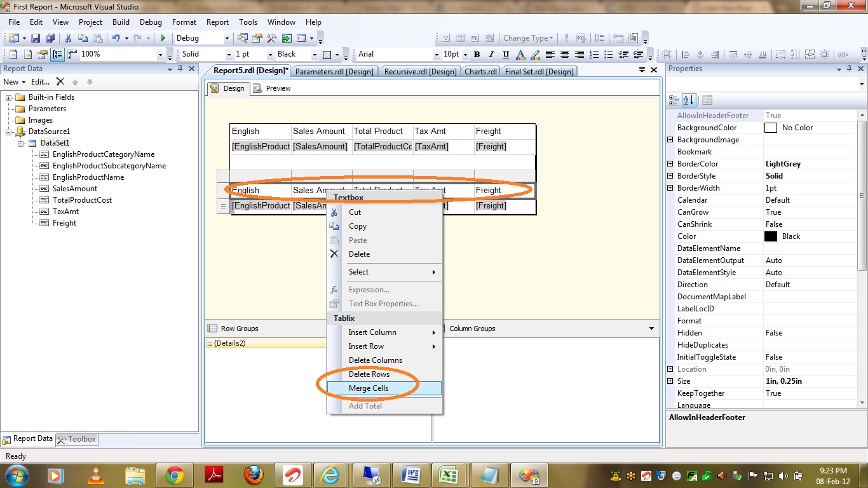Delete item with X in Report Data

(60, 82)
